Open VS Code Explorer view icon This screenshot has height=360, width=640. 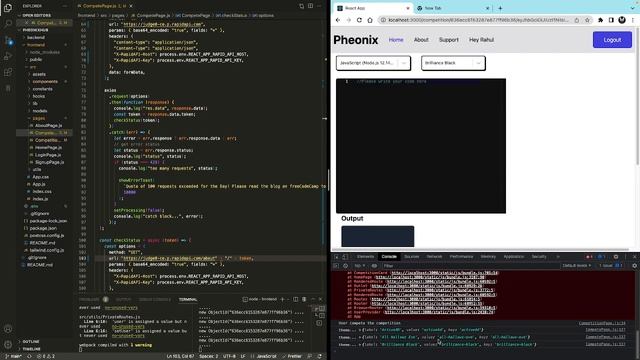point(8,8)
